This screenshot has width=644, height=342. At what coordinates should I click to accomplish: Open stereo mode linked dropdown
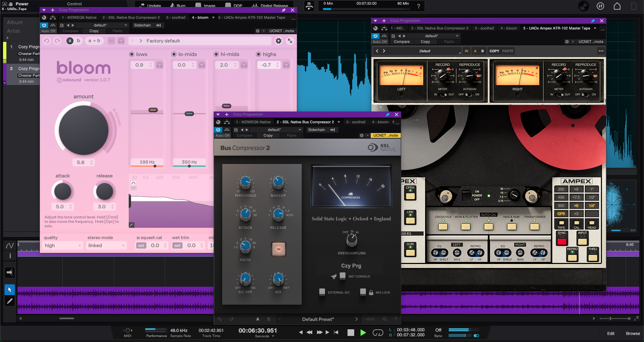click(106, 246)
